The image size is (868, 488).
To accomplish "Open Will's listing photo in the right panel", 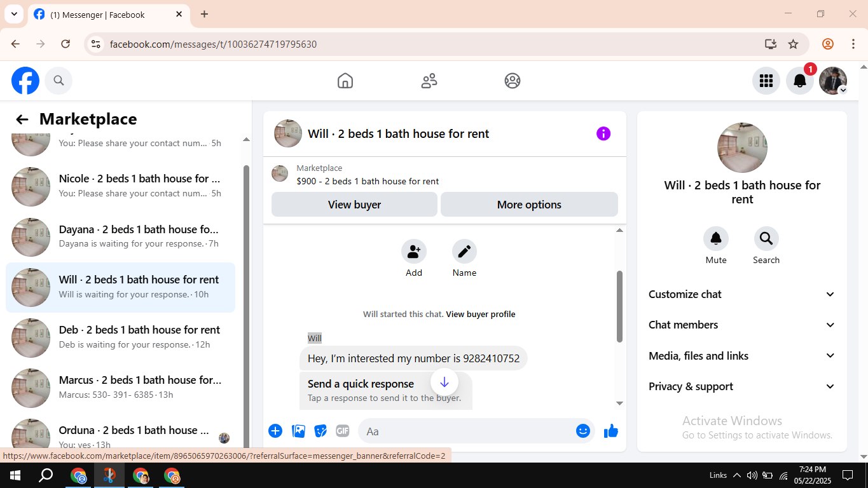I will (x=742, y=147).
